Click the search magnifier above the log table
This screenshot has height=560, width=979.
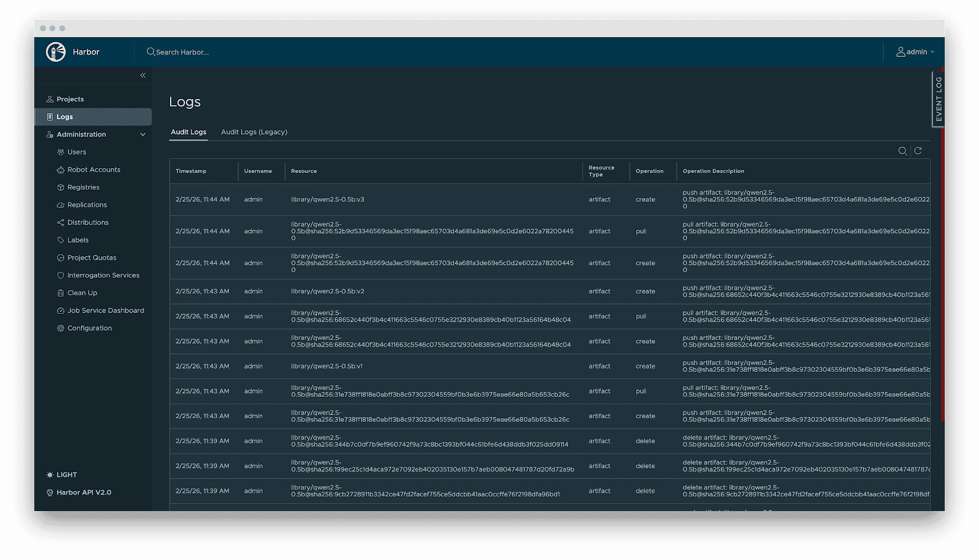(903, 150)
